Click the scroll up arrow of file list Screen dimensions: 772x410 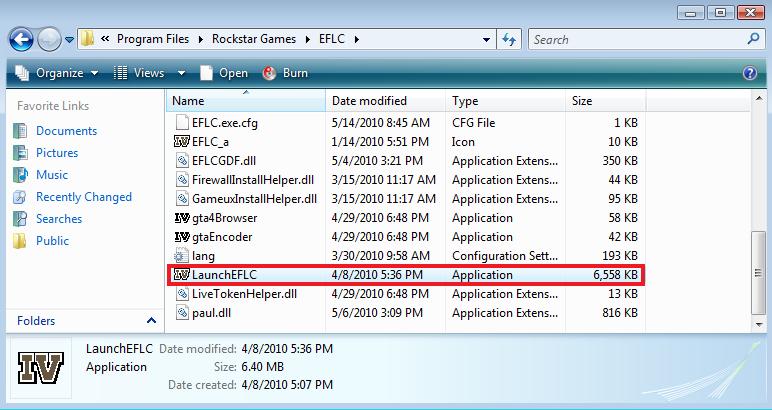759,99
